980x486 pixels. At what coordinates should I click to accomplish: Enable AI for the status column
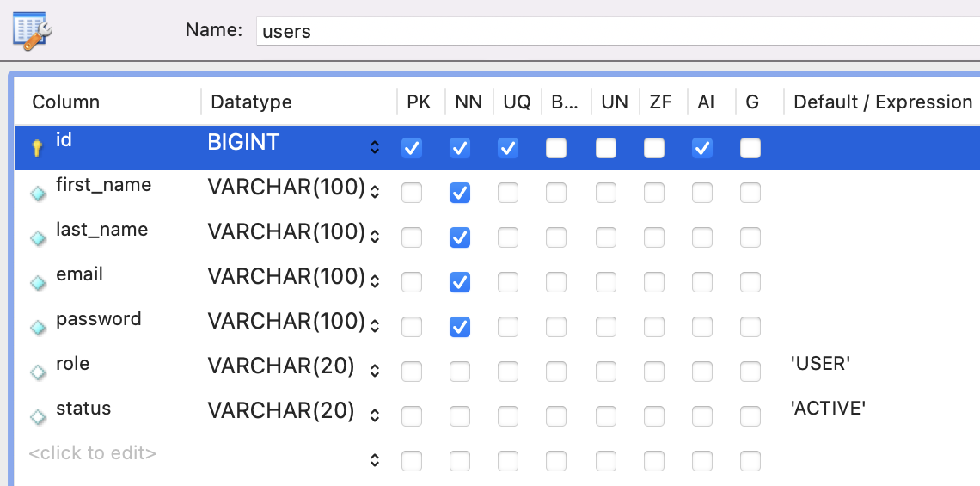(701, 416)
